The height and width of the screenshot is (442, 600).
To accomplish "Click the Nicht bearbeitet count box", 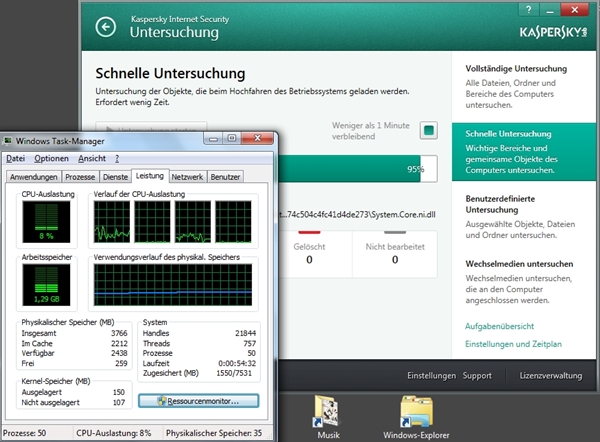I will point(395,253).
